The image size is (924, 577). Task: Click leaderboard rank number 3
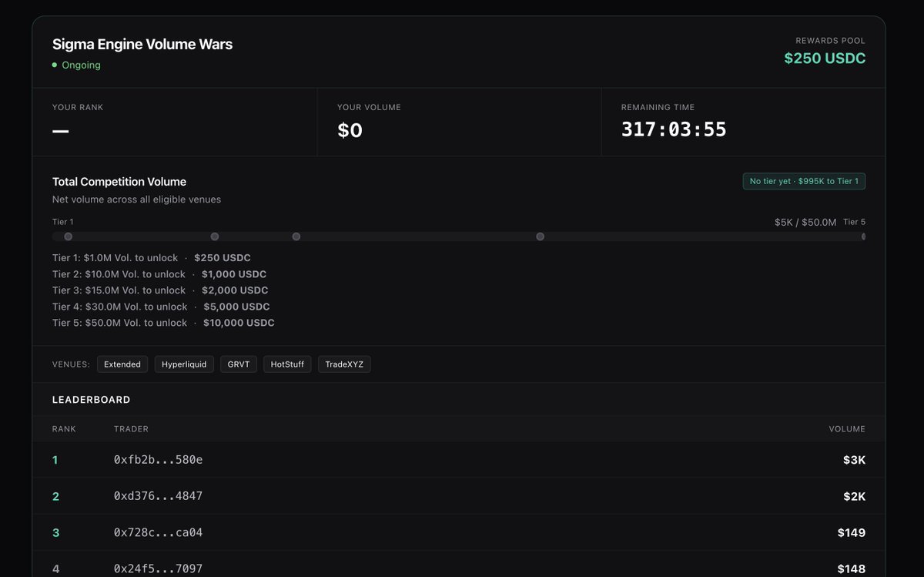(55, 532)
